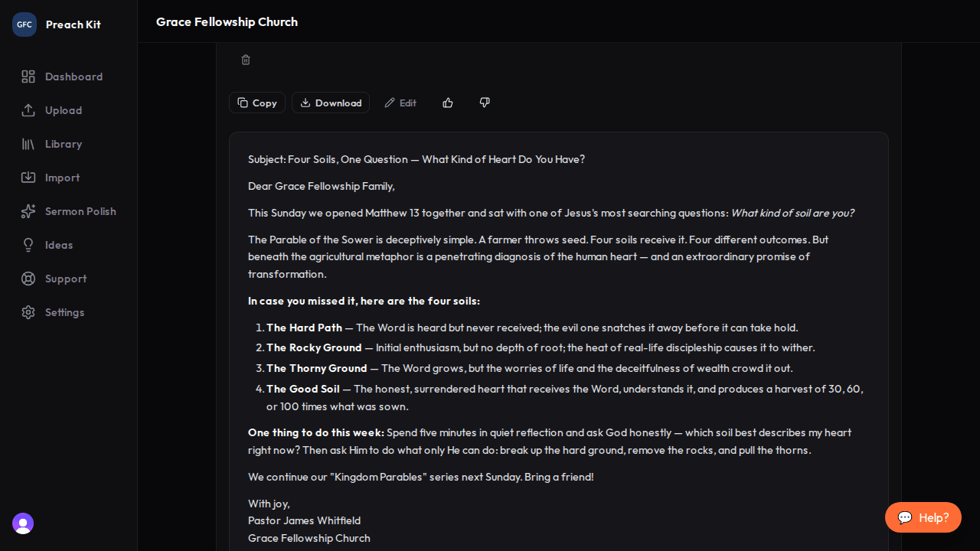This screenshot has height=551, width=980.
Task: Download the email draft
Action: pyautogui.click(x=331, y=103)
